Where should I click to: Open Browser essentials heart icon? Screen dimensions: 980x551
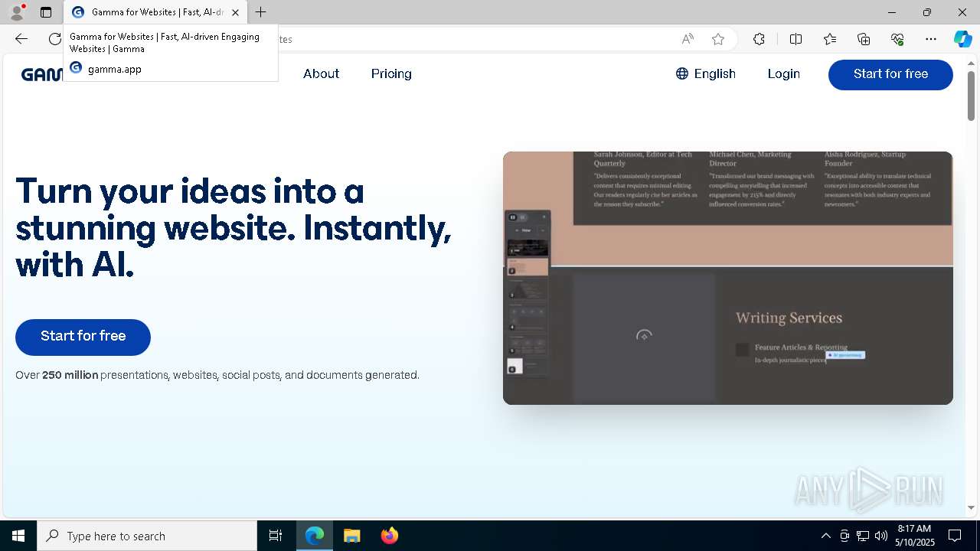pyautogui.click(x=897, y=39)
